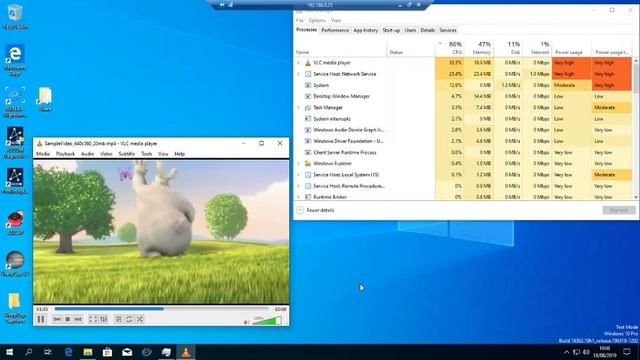
Task: Sort processes by Name column
Action: tap(341, 48)
